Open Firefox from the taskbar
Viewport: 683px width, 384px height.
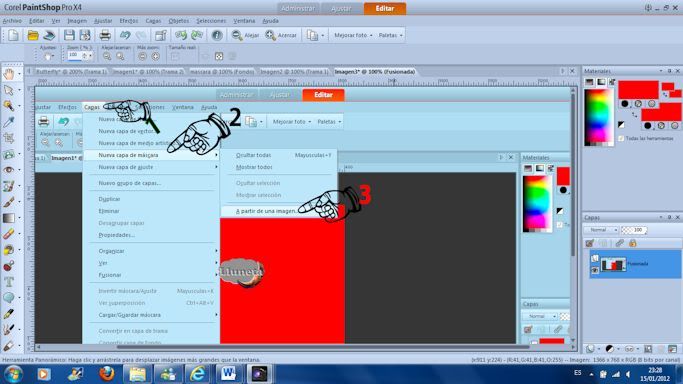[106, 374]
